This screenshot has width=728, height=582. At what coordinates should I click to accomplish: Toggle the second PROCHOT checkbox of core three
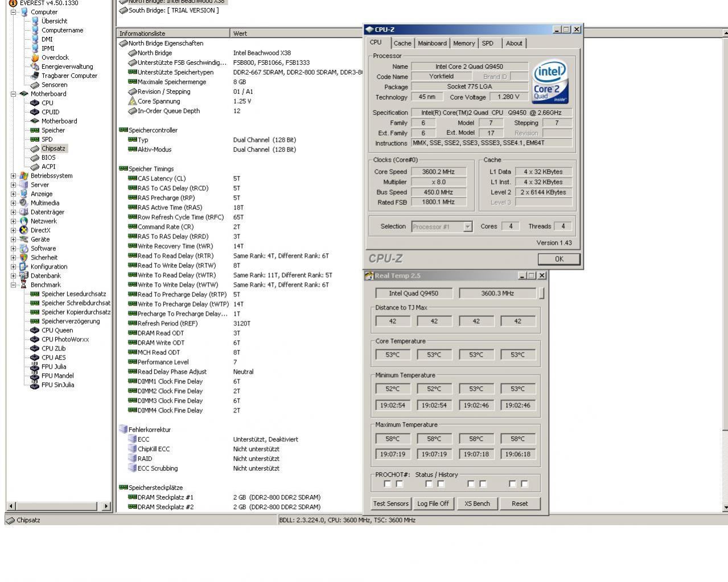pos(483,484)
